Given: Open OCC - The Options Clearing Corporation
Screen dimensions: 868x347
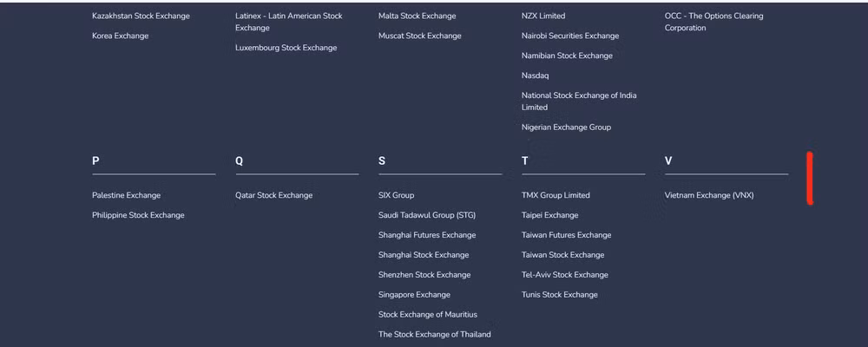Looking at the screenshot, I should click(x=714, y=23).
